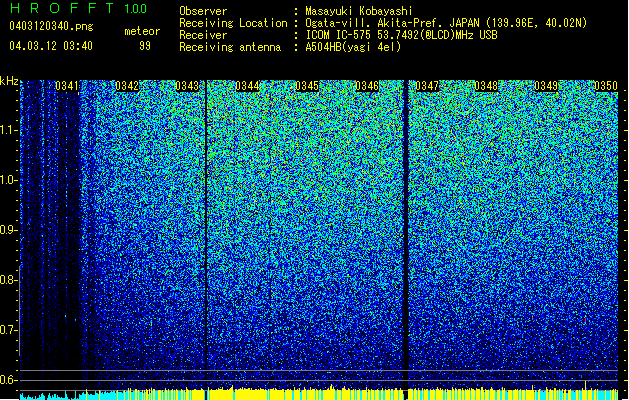The image size is (629, 400).
Task: Click the 'Receiving Location' label
Action: [233, 23]
